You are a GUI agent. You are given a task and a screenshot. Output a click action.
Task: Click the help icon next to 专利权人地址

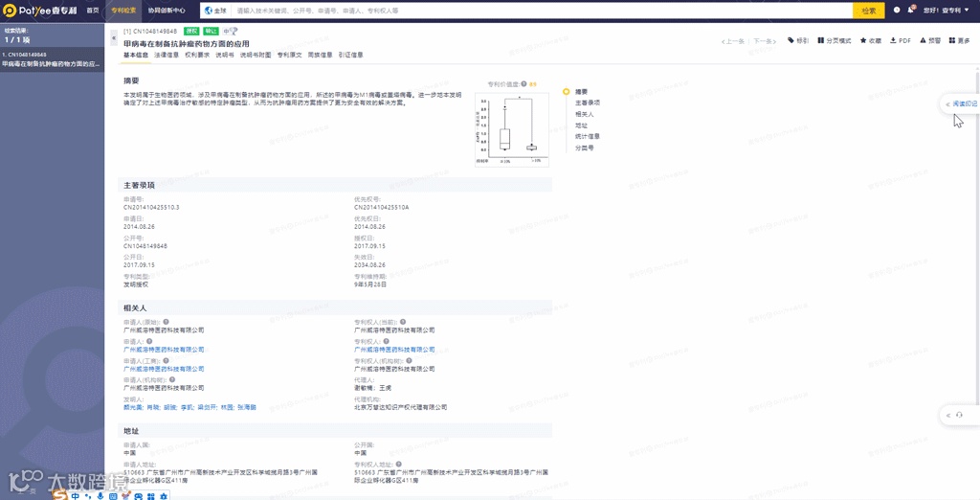[398, 465]
